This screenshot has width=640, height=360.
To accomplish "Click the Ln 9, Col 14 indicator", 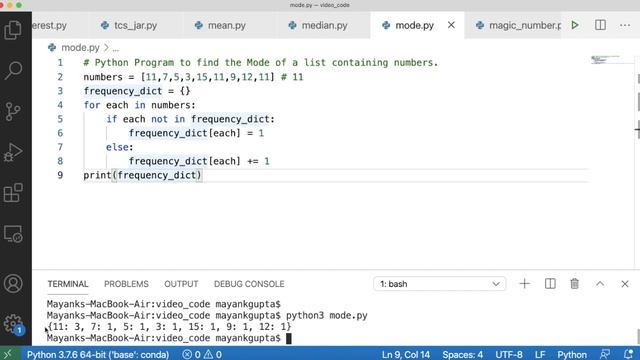I will click(406, 354).
